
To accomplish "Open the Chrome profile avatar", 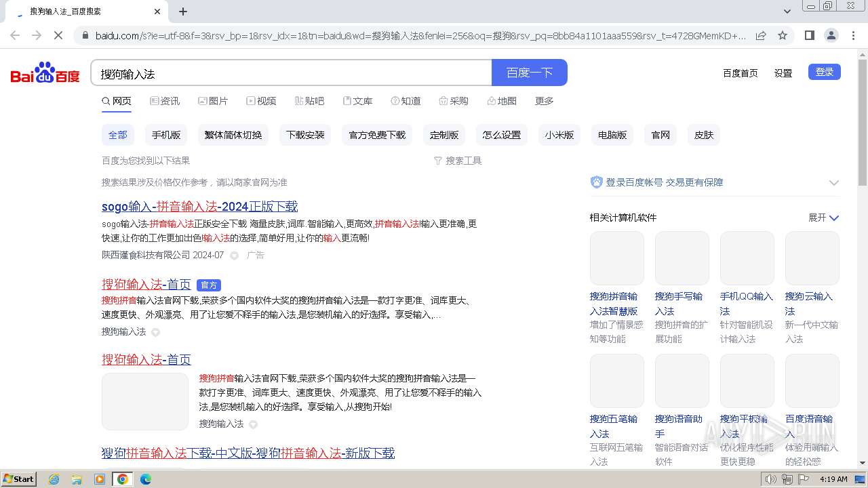I will 831,35.
